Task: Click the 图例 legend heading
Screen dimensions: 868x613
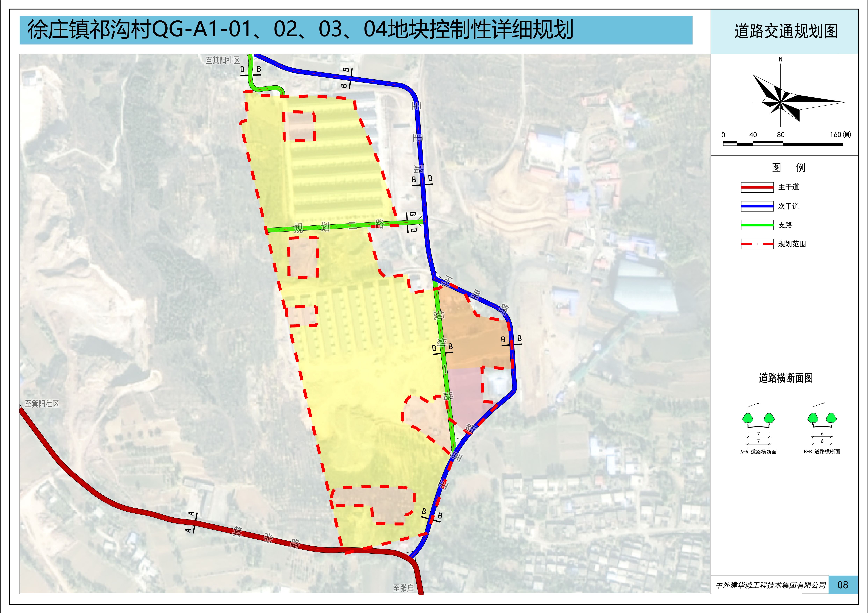Action: (x=788, y=167)
